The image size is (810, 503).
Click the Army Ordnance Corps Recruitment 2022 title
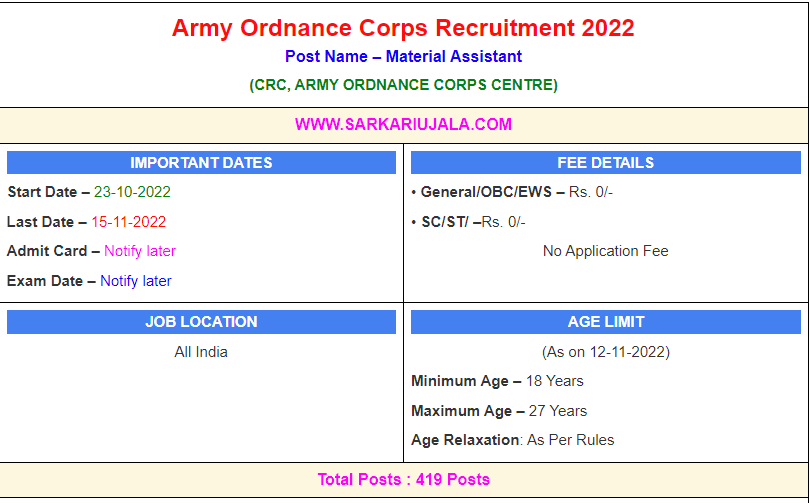click(403, 28)
